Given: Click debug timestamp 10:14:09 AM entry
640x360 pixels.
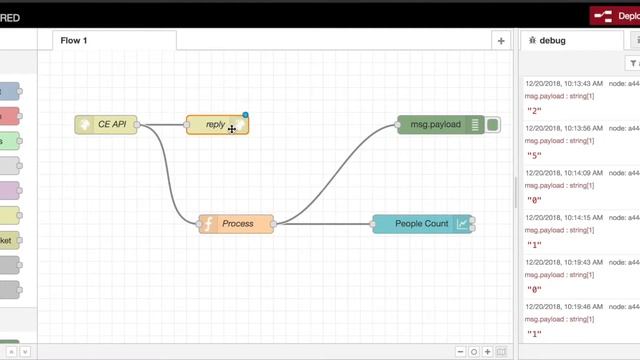Looking at the screenshot, I should (564, 173).
